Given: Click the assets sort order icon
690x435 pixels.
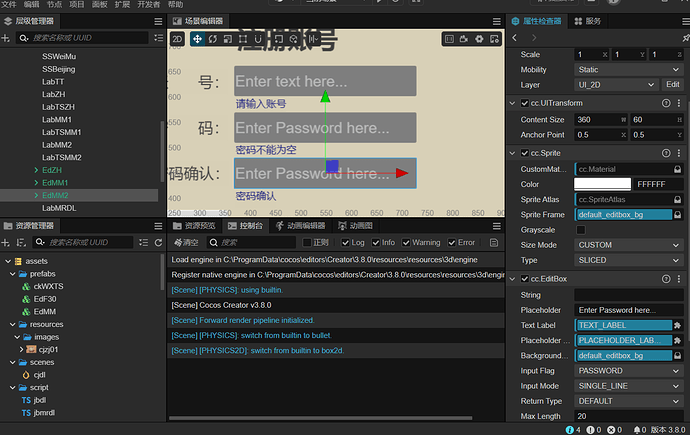Looking at the screenshot, I should [x=20, y=242].
